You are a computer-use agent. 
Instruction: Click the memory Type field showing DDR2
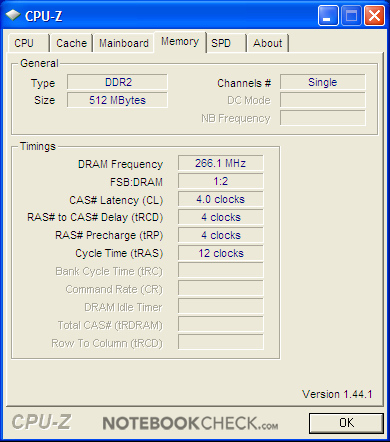pos(117,82)
